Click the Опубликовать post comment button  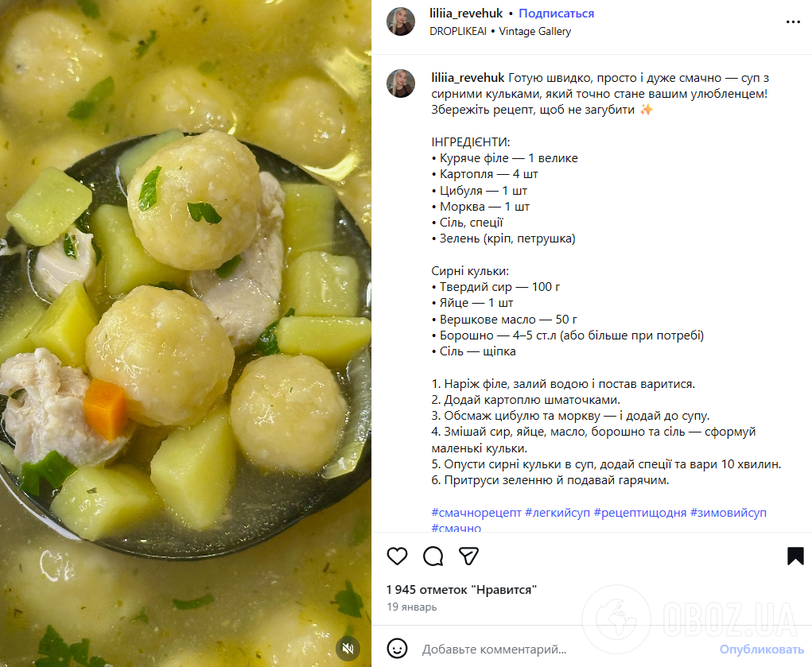[762, 650]
